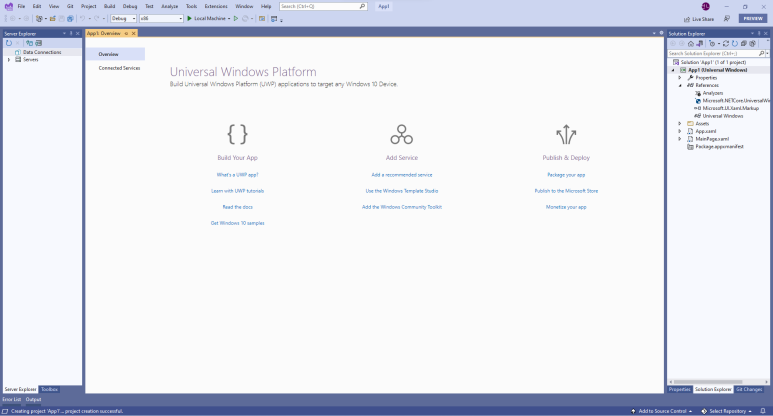
Task: Click the notifications bell in status bar
Action: (x=763, y=411)
